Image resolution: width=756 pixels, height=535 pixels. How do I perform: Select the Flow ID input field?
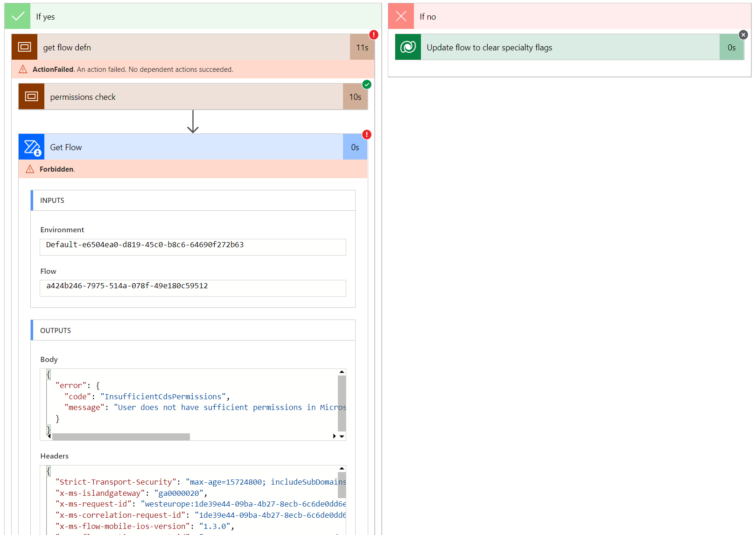tap(193, 288)
